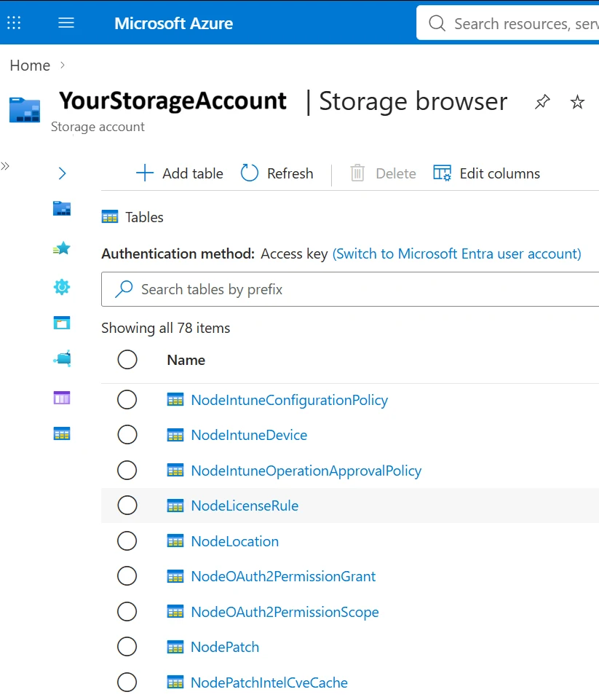Screen dimensions: 599x700
Task: Open the NodeOAuth2PermissionScope table
Action: [x=285, y=612]
